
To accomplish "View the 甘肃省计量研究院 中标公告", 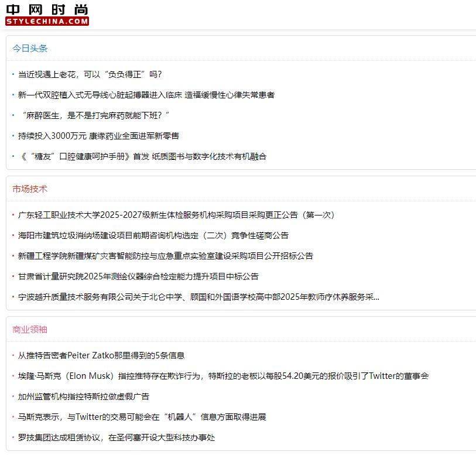I will 138,276.
